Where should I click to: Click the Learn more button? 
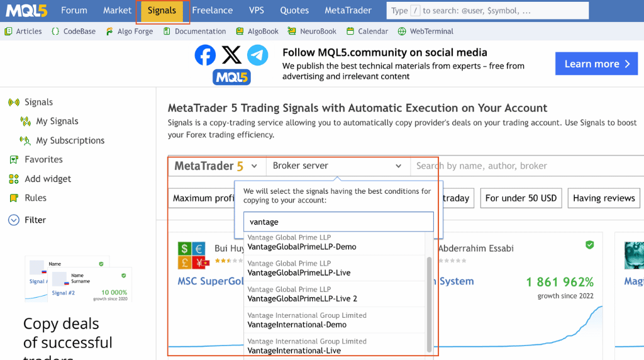596,64
